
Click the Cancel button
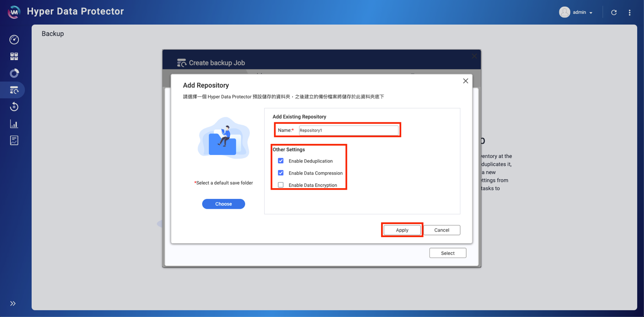coord(442,230)
